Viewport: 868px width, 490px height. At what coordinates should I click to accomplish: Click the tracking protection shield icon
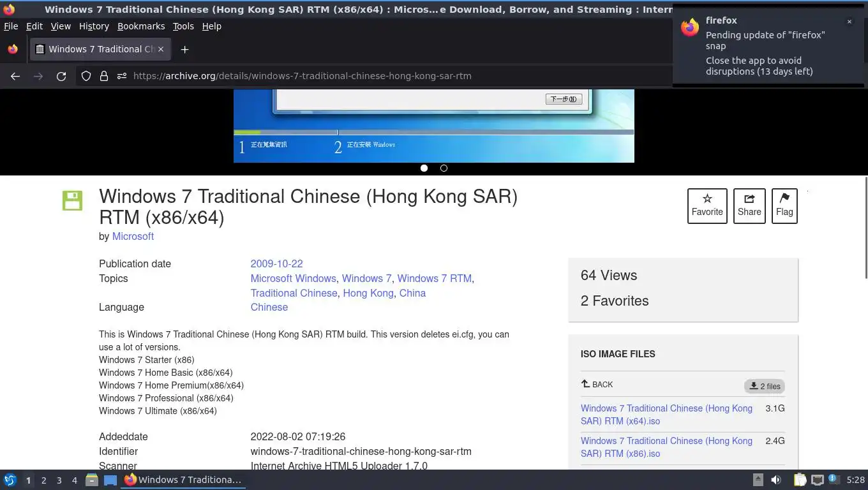[x=86, y=76]
